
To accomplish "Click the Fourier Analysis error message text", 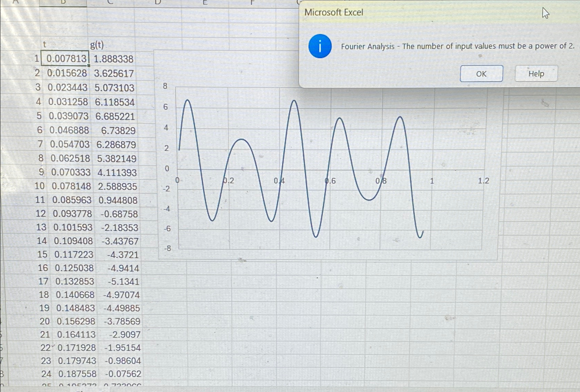I will pyautogui.click(x=458, y=46).
